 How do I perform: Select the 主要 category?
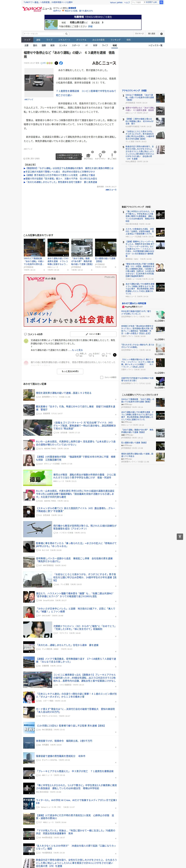tap(26, 45)
